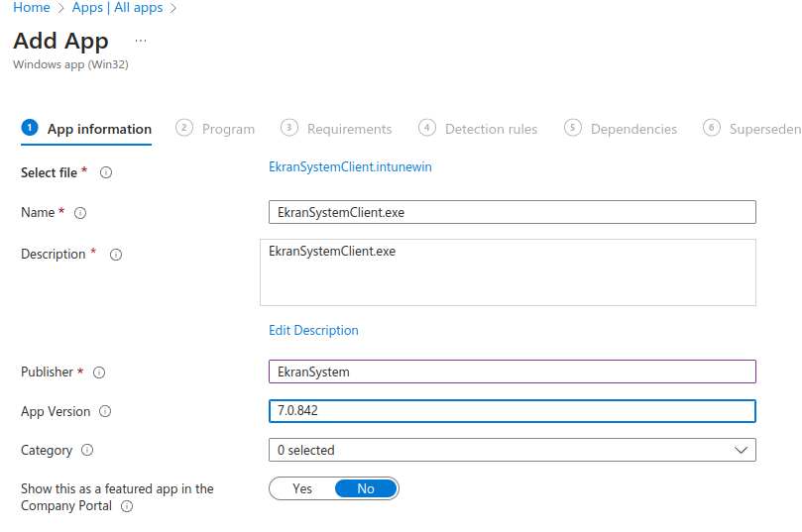Screen dimensions: 802x532
Task: Click info icon for featured app setting
Action: click(127, 506)
